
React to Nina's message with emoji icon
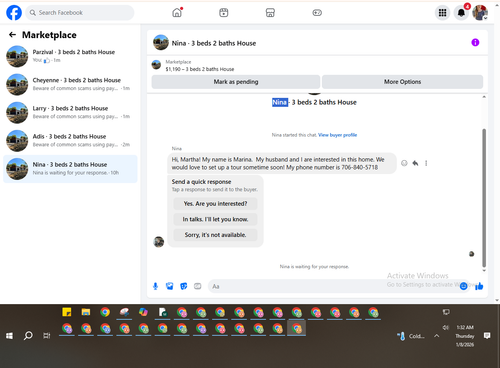(x=404, y=163)
